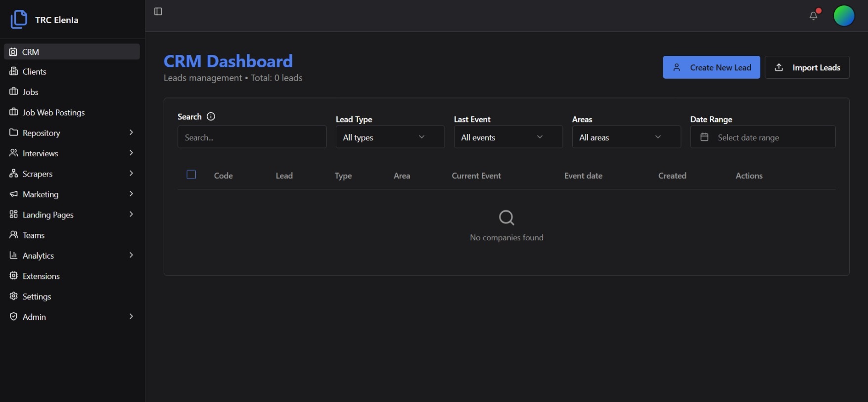Click the Create New Lead button

[x=711, y=67]
